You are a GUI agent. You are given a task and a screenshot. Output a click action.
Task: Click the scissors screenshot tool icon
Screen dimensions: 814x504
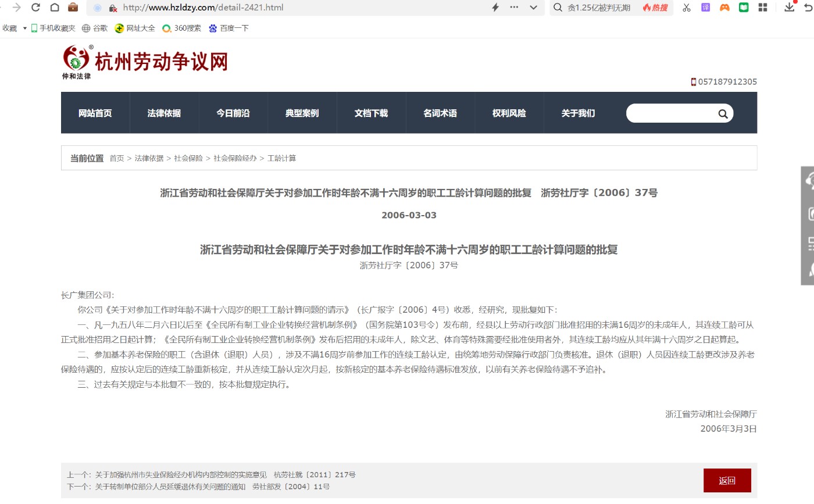pyautogui.click(x=687, y=8)
